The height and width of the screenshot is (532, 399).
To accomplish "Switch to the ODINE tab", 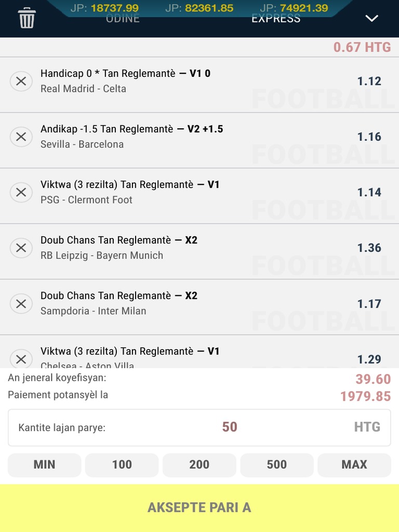I will click(x=123, y=19).
